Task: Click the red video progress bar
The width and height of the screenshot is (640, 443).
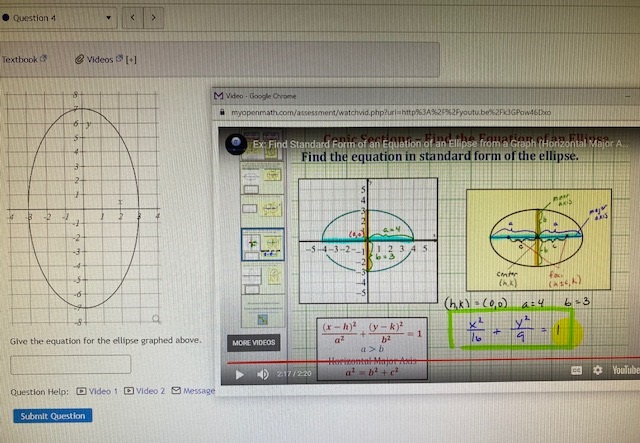Action: pos(433,360)
